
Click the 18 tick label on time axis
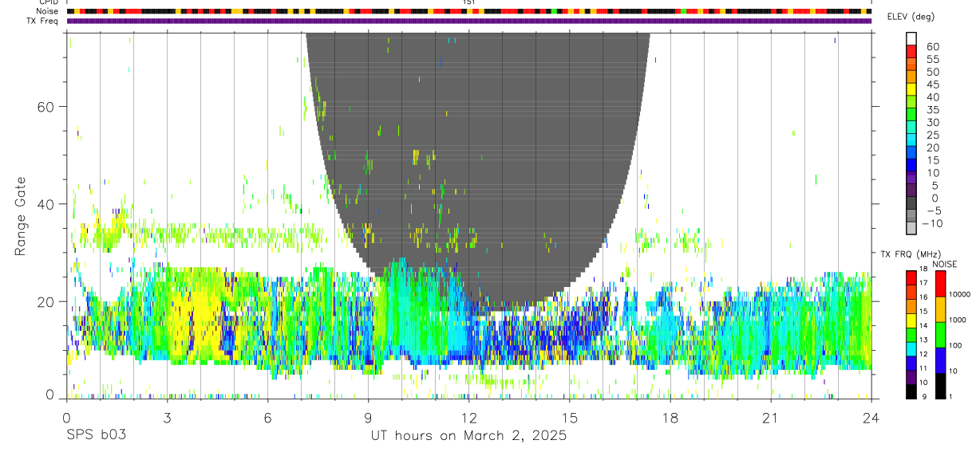670,418
